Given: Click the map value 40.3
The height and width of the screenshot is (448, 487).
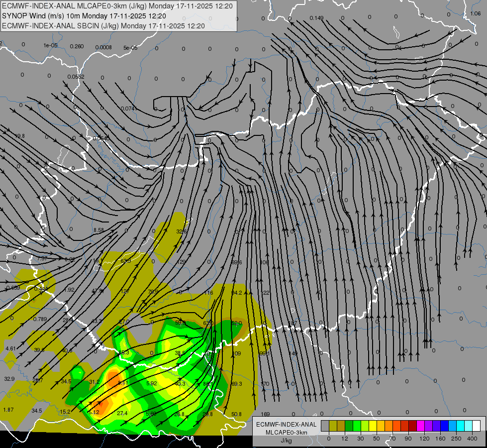Looking at the screenshot, I should pyautogui.click(x=180, y=384).
